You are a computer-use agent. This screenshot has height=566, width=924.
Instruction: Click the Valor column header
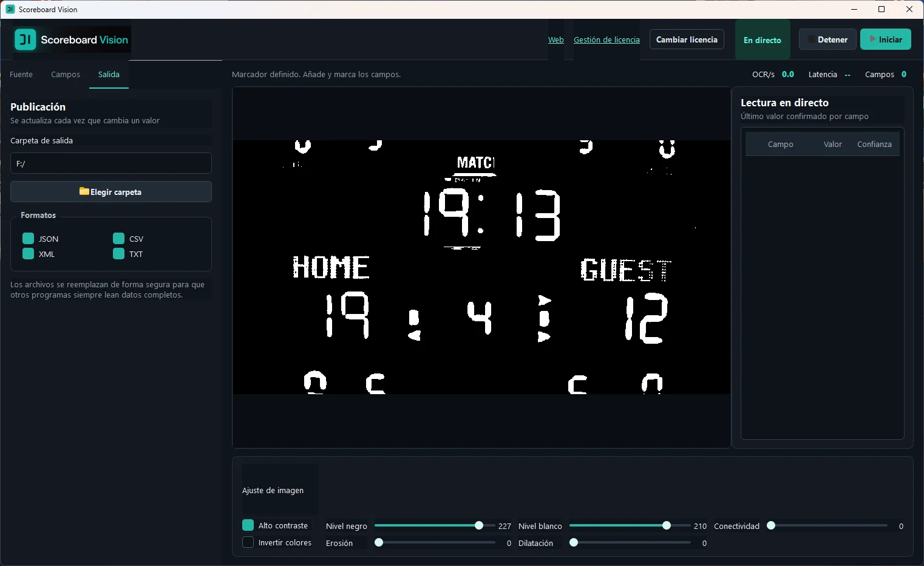832,145
